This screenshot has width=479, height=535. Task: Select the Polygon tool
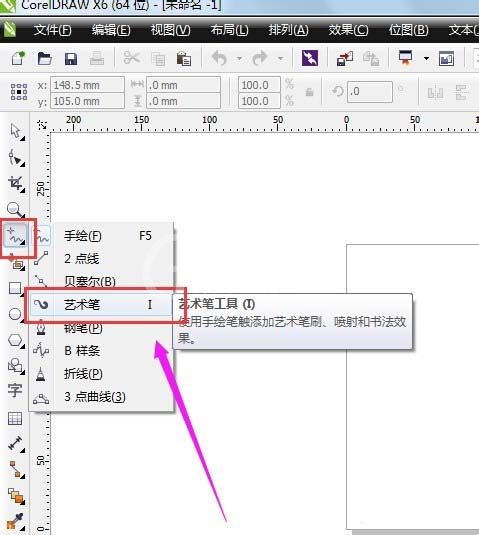coord(16,341)
